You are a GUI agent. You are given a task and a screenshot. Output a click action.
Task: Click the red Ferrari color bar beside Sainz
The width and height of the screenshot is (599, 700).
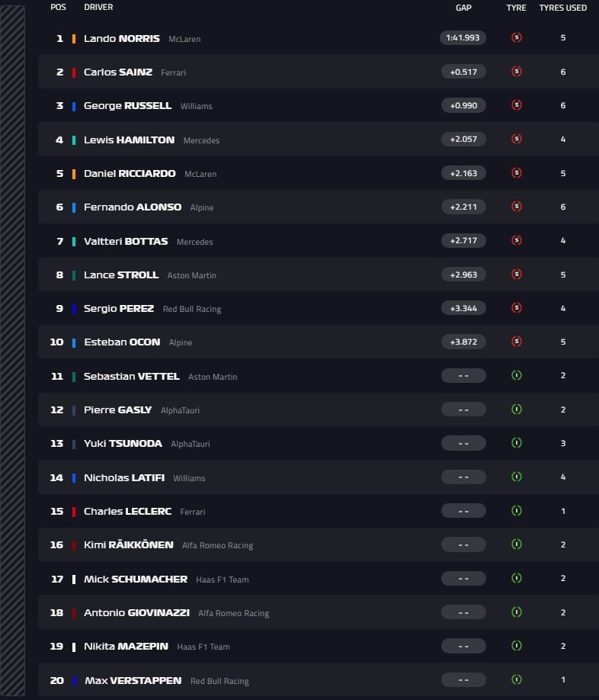[x=74, y=72]
